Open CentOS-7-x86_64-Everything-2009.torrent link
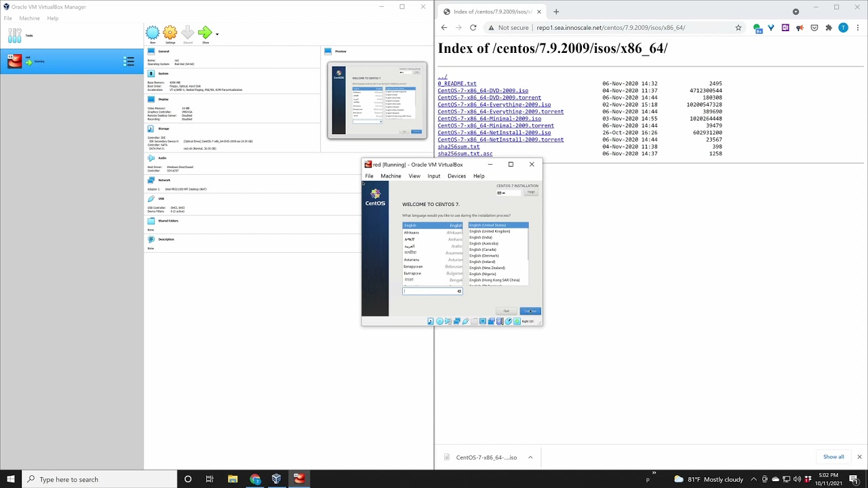The height and width of the screenshot is (488, 868). [x=500, y=112]
